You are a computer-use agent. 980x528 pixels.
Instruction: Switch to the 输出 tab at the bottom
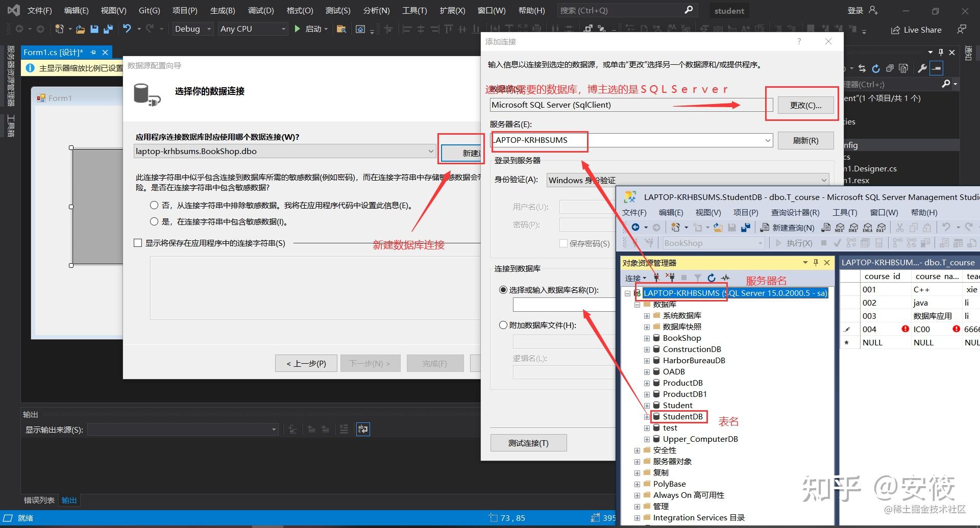69,500
